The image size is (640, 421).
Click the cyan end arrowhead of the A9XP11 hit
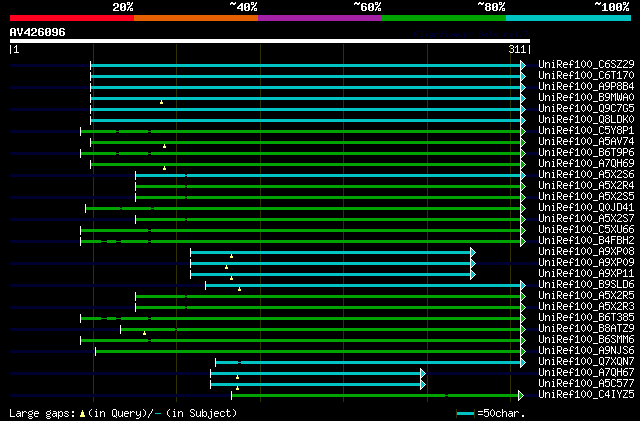click(x=473, y=274)
